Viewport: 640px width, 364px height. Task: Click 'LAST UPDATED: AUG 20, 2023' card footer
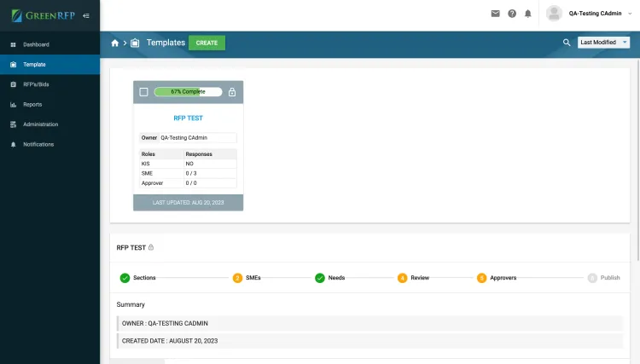click(x=189, y=203)
